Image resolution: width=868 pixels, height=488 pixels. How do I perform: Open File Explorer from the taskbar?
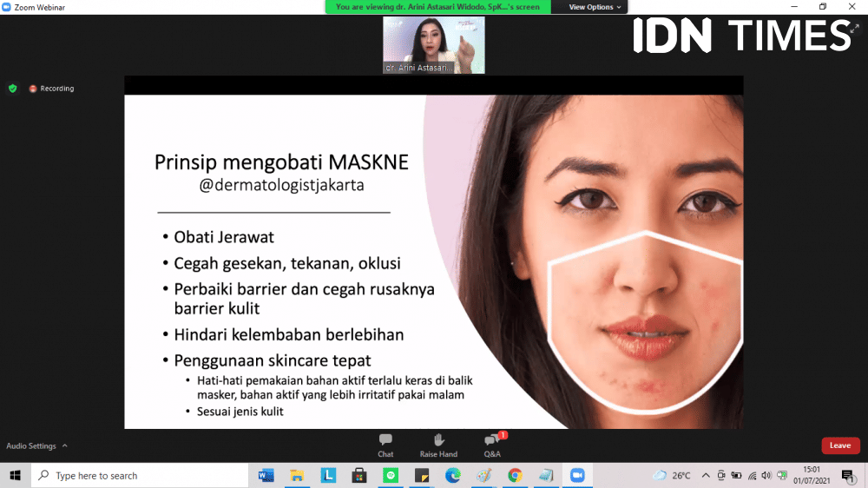(297, 476)
